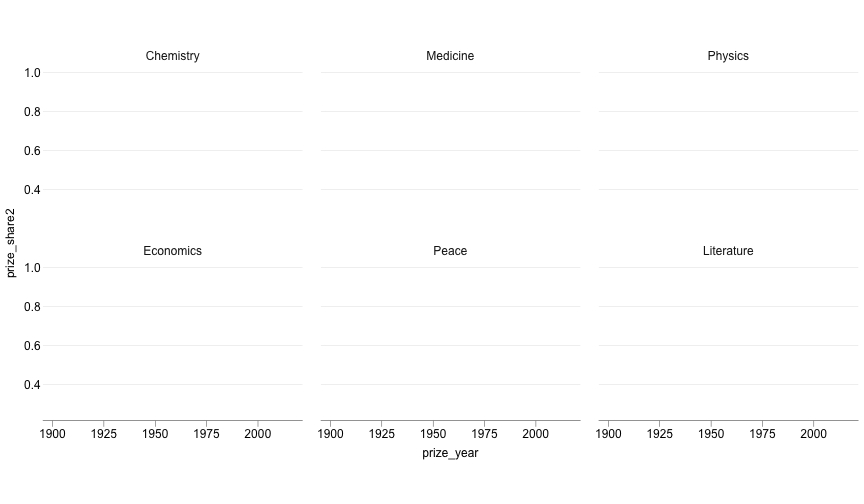Click the prize_share2 y-axis label
This screenshot has height=504, width=864.
(10, 243)
